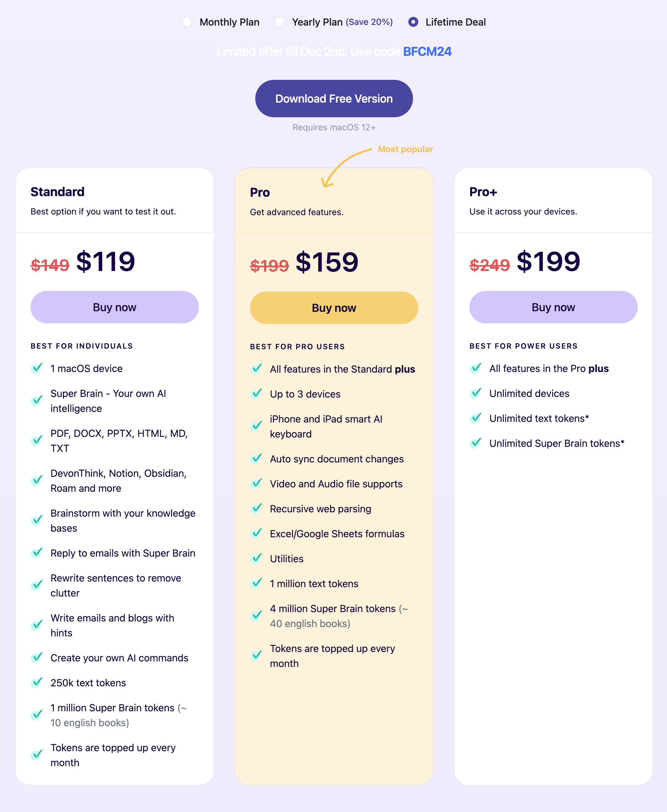Select the Monthly Plan radio button
The height and width of the screenshot is (812, 667).
point(187,22)
